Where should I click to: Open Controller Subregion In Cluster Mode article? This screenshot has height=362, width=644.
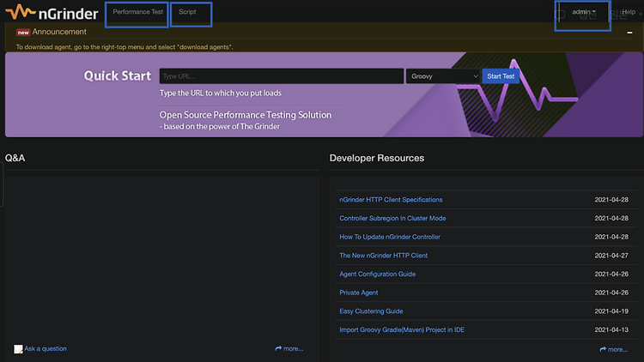point(392,219)
